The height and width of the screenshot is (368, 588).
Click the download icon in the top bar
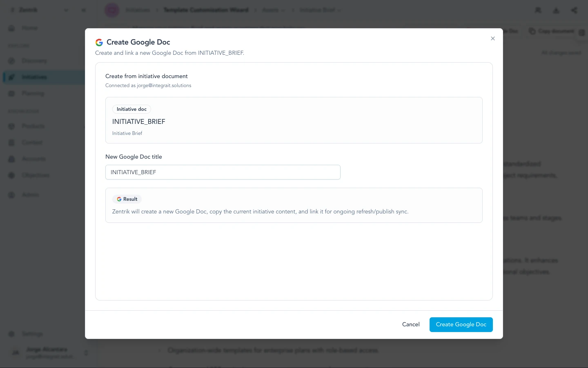pyautogui.click(x=556, y=10)
